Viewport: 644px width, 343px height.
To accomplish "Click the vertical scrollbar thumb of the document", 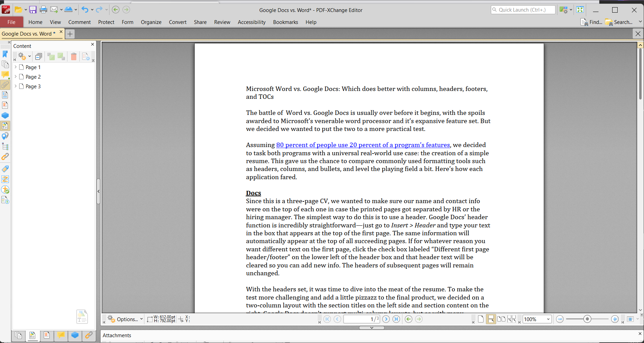I will click(x=640, y=74).
